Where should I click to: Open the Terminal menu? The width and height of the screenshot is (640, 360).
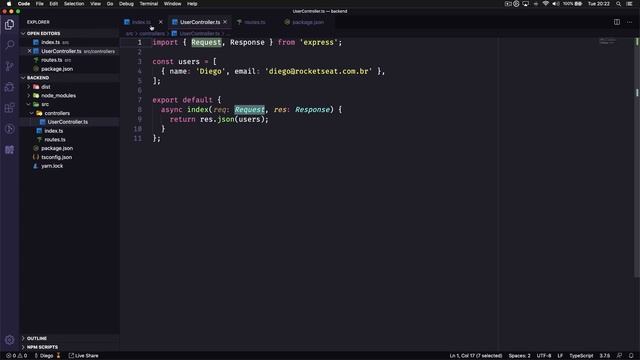tap(149, 4)
